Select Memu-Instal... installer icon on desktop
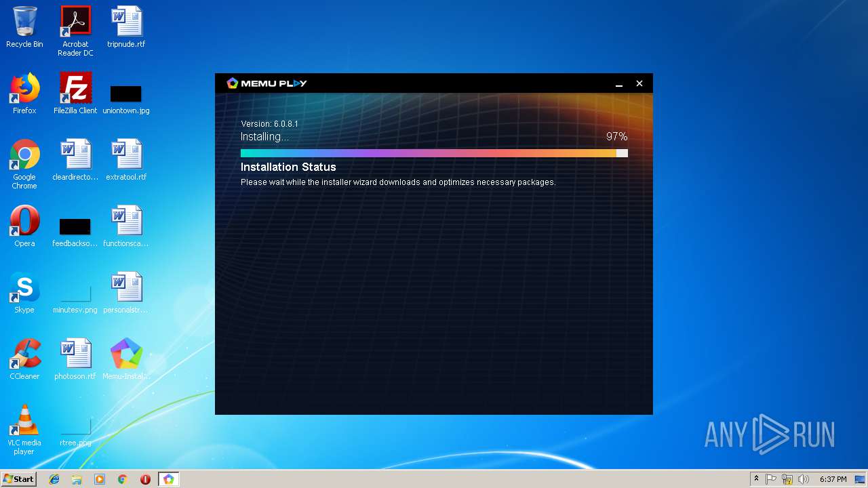 tap(126, 359)
